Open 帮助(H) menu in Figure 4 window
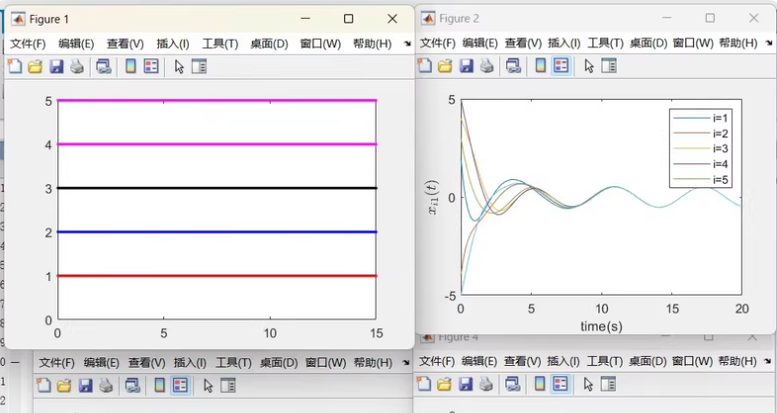This screenshot has height=413, width=777. coord(737,361)
